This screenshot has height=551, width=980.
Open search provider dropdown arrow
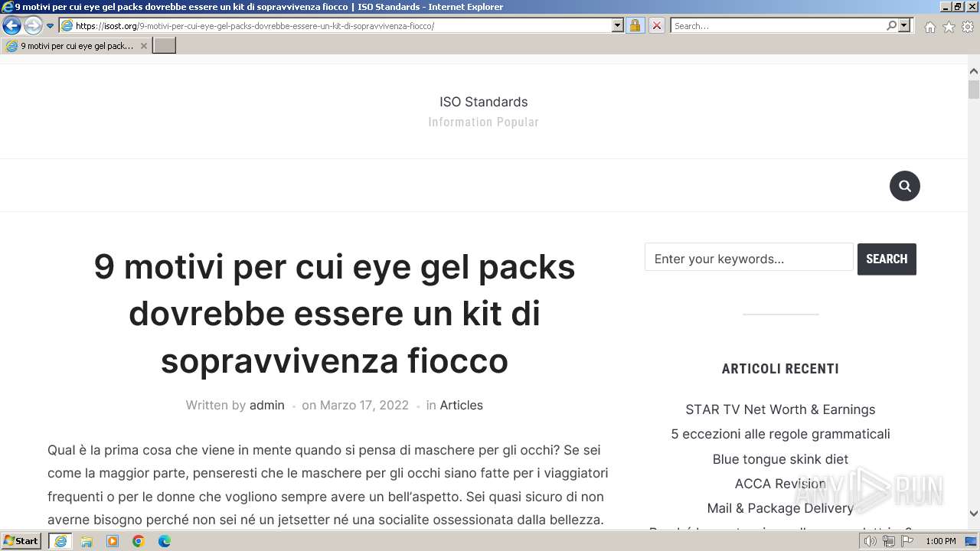coord(904,26)
